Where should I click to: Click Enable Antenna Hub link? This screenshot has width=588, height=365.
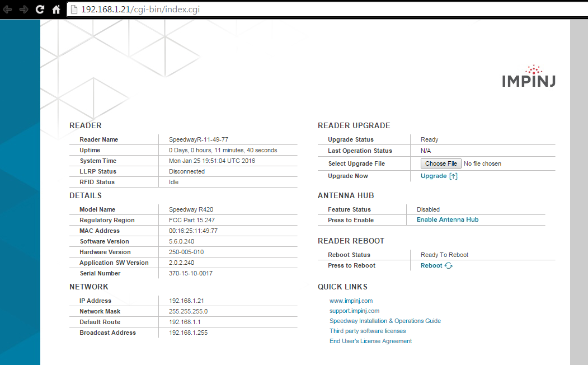pyautogui.click(x=448, y=220)
